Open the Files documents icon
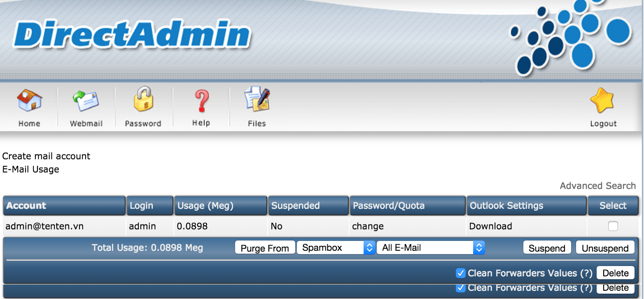Viewport: 644px width, 299px height. pos(257,99)
